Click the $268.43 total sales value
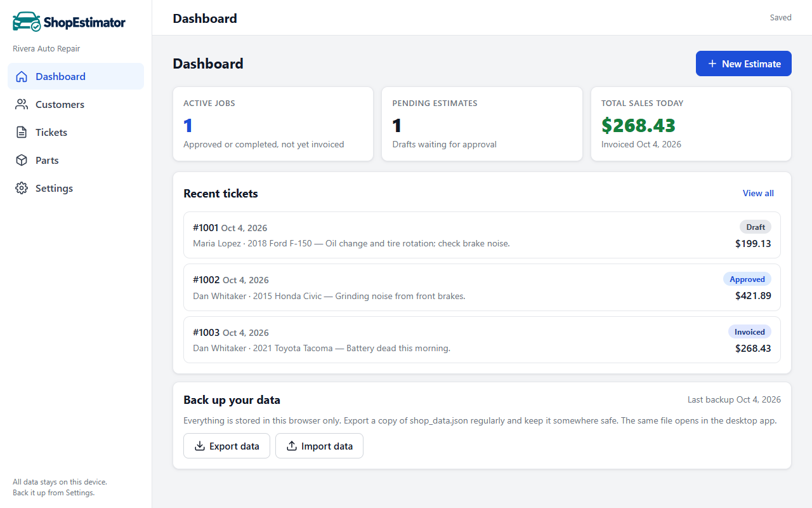Screen dimensions: 812x508 point(638,125)
